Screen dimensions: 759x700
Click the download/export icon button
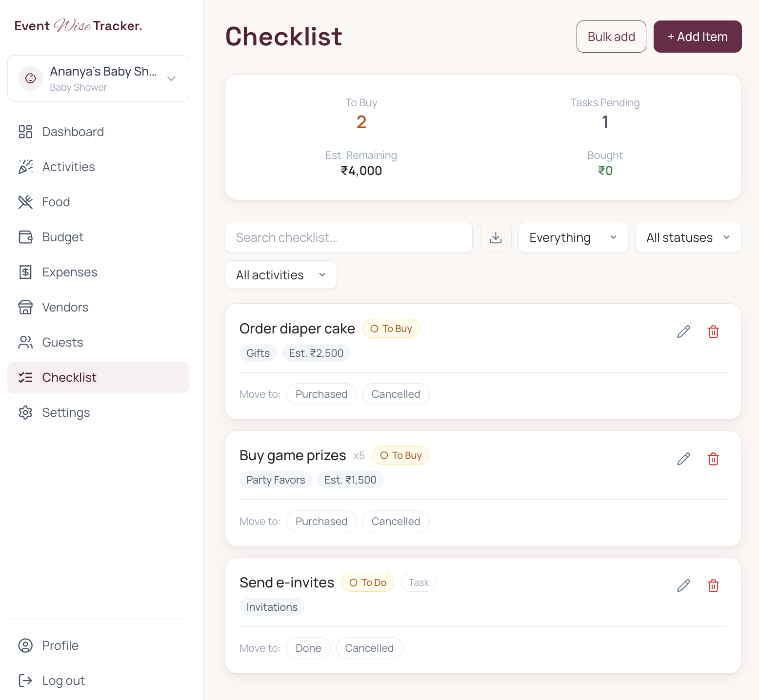(x=496, y=237)
